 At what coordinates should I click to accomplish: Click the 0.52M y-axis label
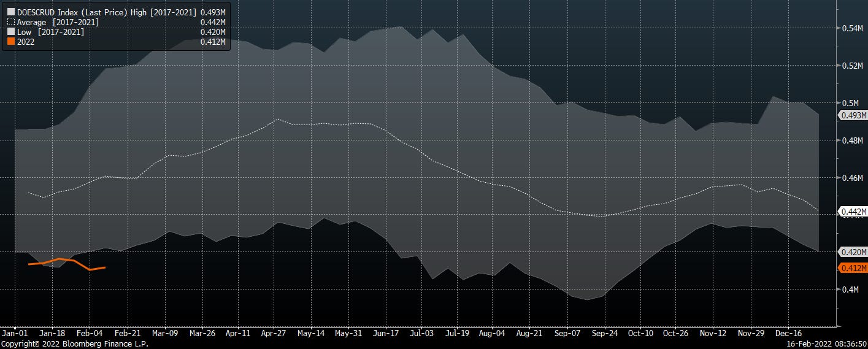(x=851, y=66)
